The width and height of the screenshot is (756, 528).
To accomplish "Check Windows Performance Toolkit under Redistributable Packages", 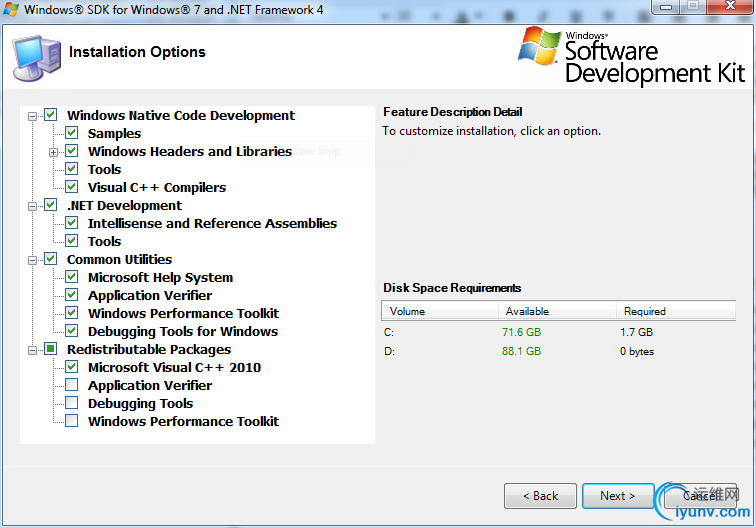I will (x=71, y=420).
